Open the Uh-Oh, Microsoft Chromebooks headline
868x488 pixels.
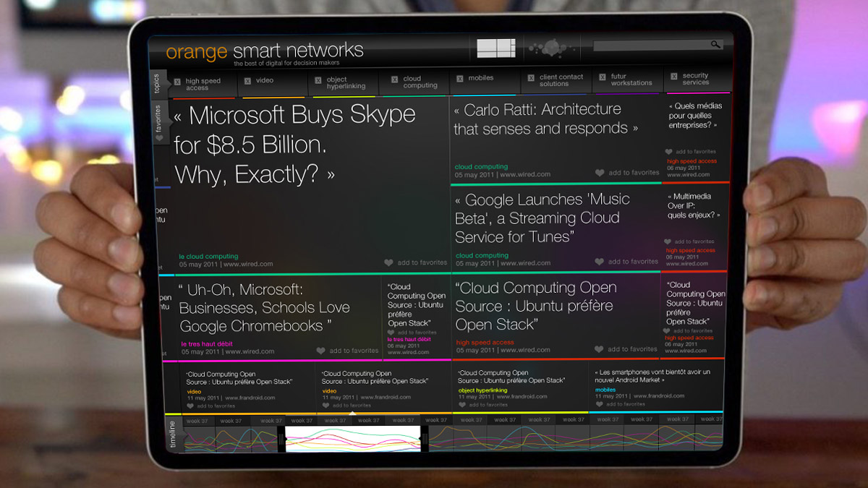[264, 307]
